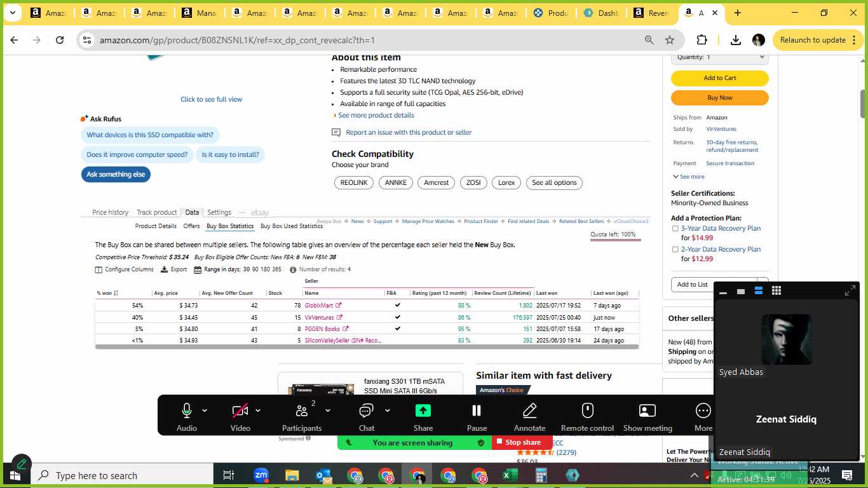Select the gallery view grid icon in Zoom video panel
This screenshot has height=488, width=868.
776,291
